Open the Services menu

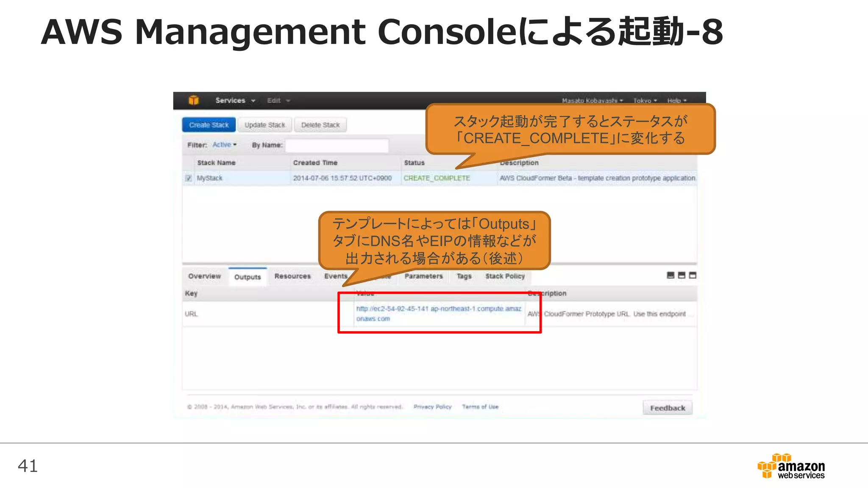tap(235, 100)
